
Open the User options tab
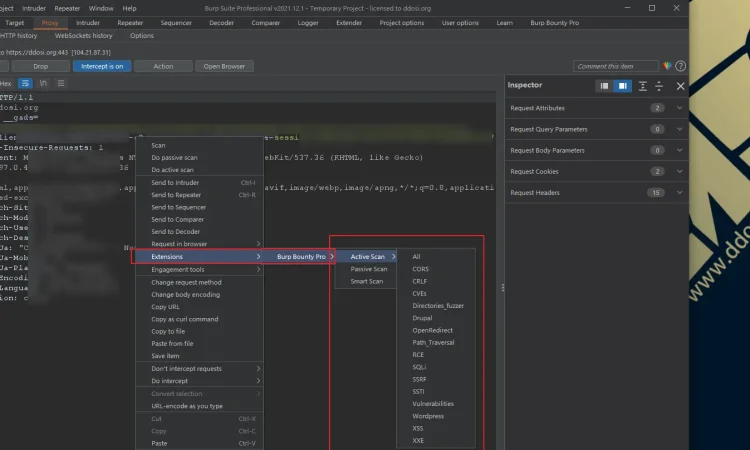click(460, 23)
